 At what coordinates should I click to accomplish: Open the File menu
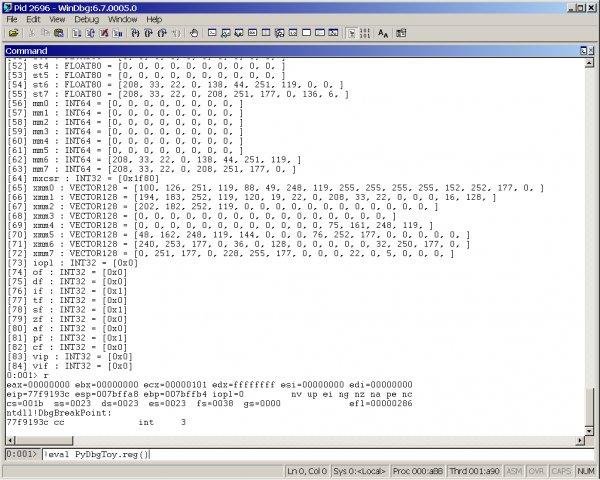click(12, 19)
